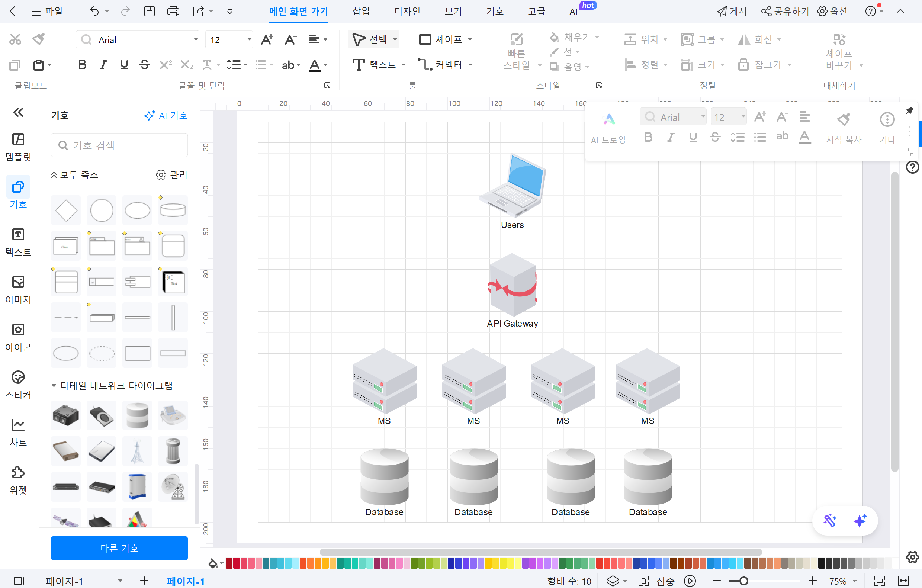Click the Redo arrow icon
Viewport: 922px width, 588px height.
pos(125,11)
